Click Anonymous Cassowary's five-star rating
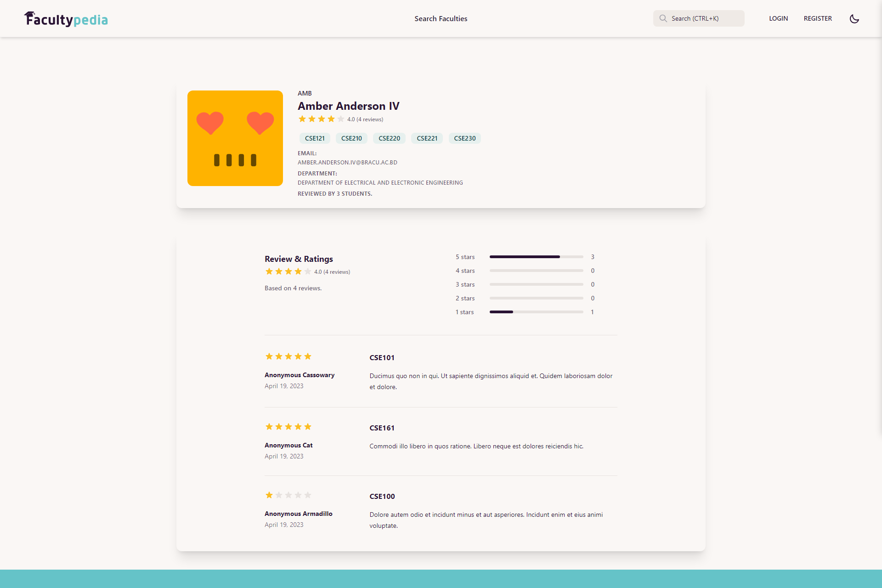Viewport: 882px width, 588px height. (288, 356)
